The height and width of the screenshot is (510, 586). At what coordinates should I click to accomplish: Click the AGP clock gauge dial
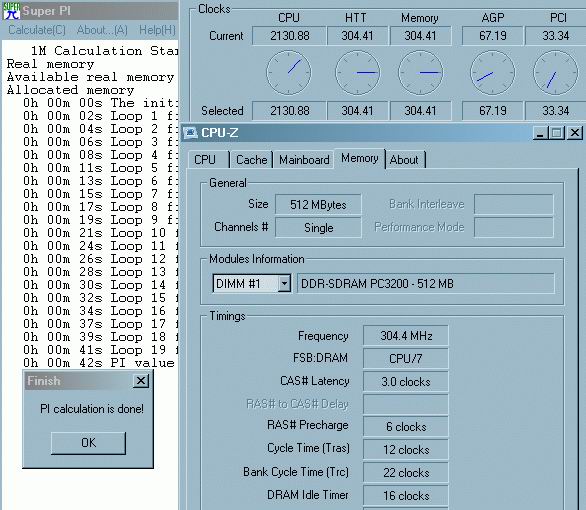click(x=492, y=72)
